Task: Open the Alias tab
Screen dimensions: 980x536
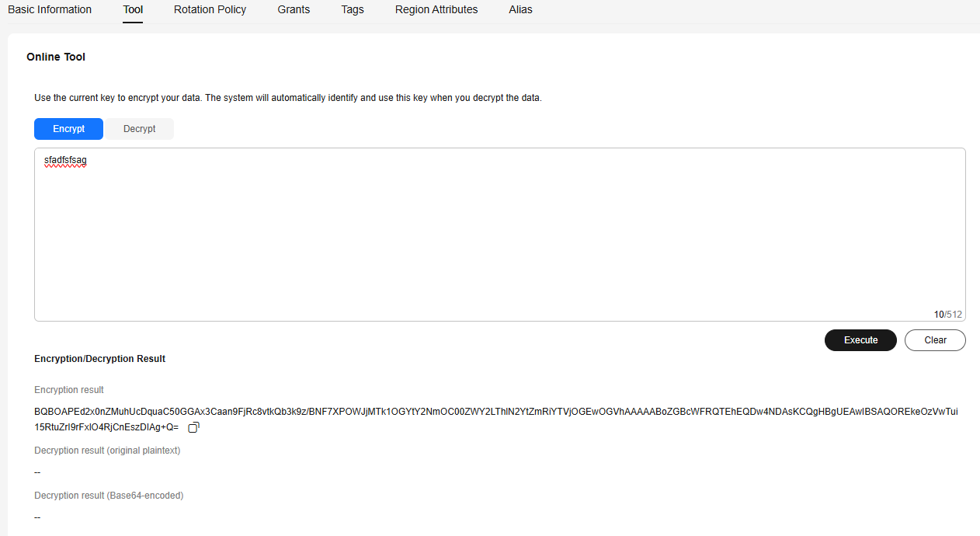Action: [x=520, y=10]
